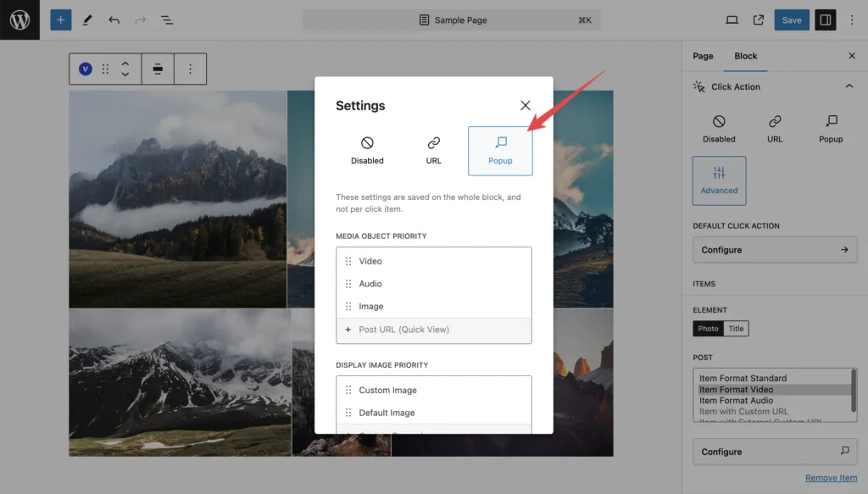Close the settings sidebar
The height and width of the screenshot is (494, 868).
[x=851, y=56]
